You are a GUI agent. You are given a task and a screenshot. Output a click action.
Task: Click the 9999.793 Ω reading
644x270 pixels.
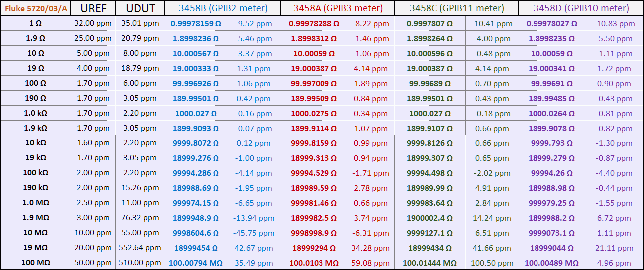[x=551, y=143]
